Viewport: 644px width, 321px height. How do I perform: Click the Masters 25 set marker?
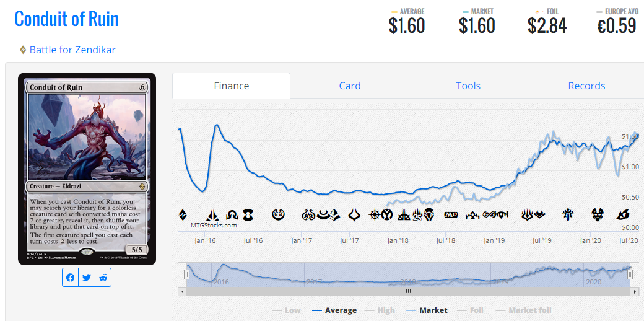point(418,214)
